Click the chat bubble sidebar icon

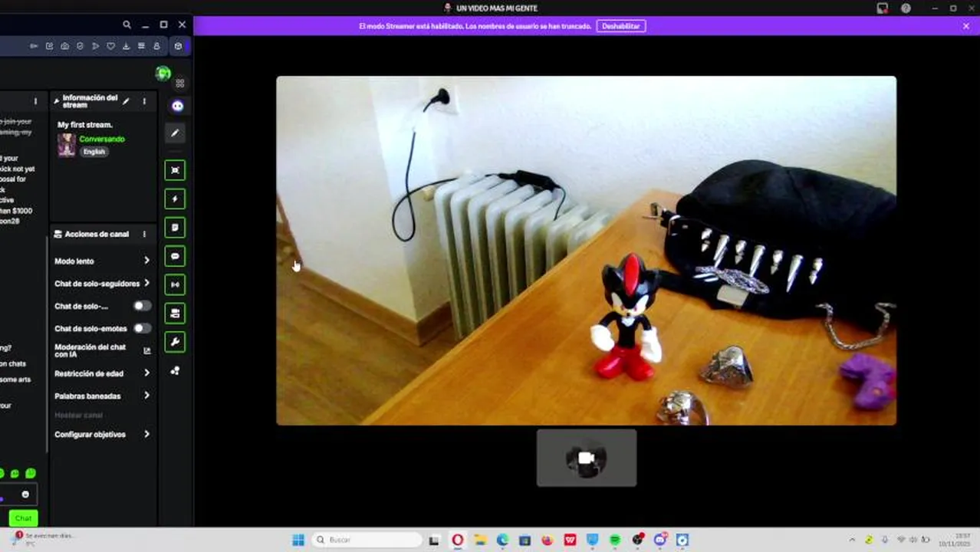(x=175, y=256)
